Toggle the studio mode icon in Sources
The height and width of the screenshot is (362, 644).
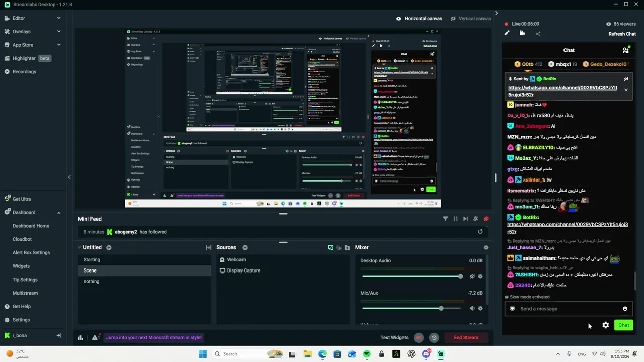pyautogui.click(x=339, y=247)
